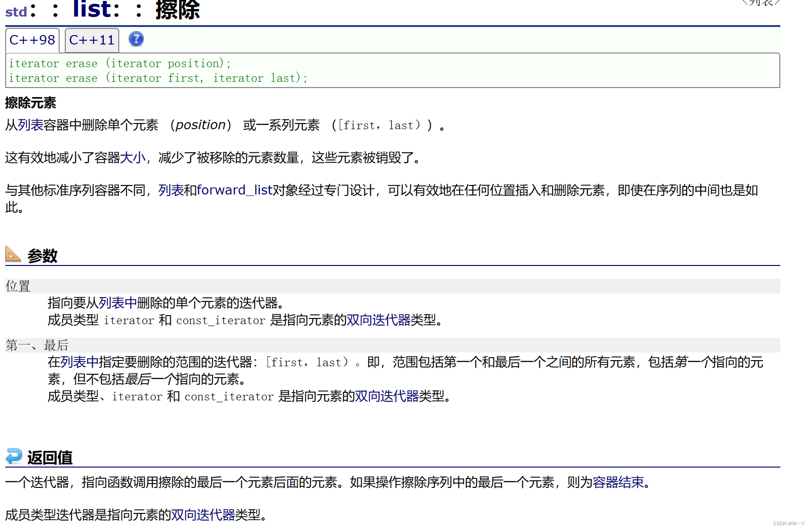Open the 容器结束 link

click(x=618, y=482)
